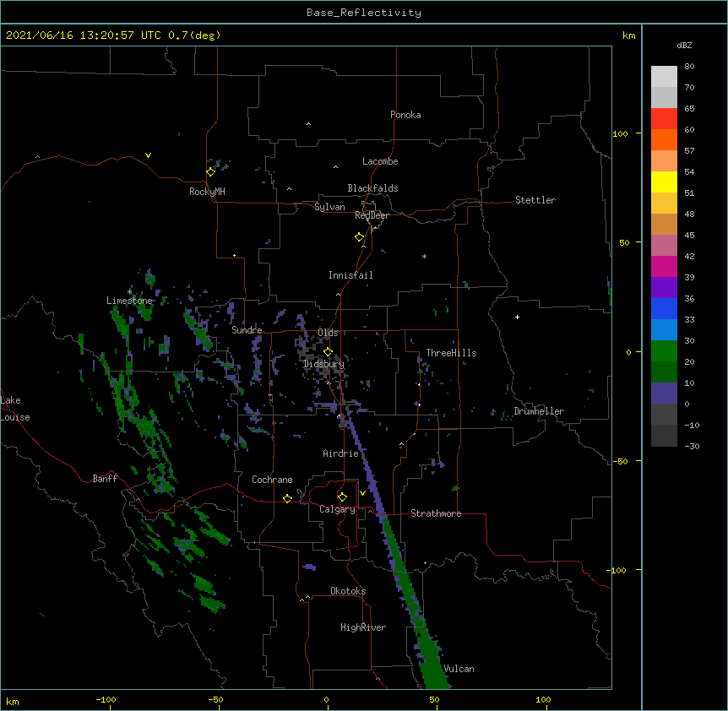The image size is (728, 711).
Task: Click the HighRiver city label
Action: click(363, 627)
